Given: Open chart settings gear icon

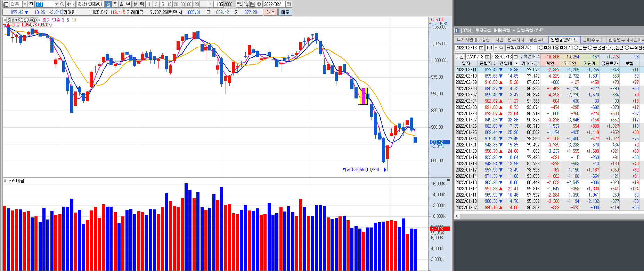Looking at the screenshot, I should 259,4.
